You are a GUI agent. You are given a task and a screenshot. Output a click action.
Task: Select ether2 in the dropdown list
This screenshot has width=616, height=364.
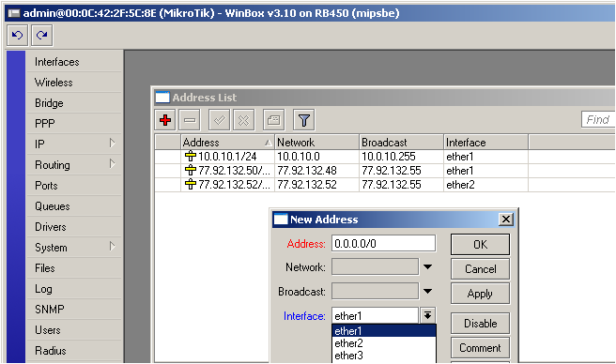(384, 343)
